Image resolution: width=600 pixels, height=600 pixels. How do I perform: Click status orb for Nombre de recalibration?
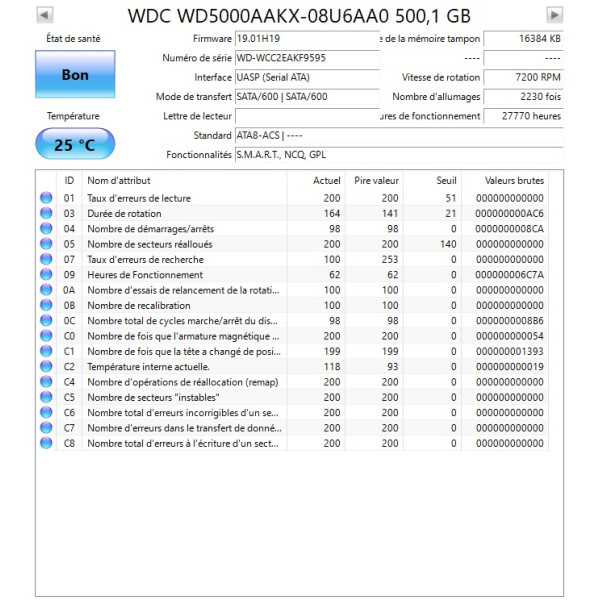pyautogui.click(x=46, y=305)
